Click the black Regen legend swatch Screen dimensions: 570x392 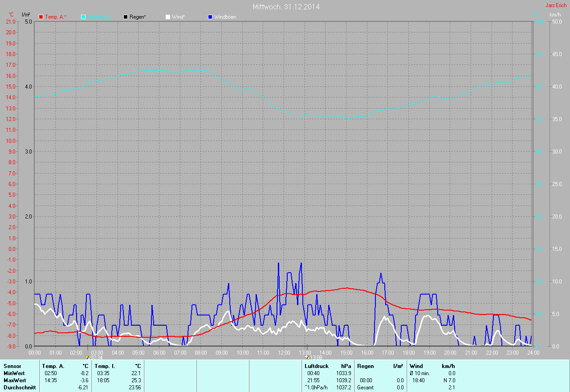point(126,17)
